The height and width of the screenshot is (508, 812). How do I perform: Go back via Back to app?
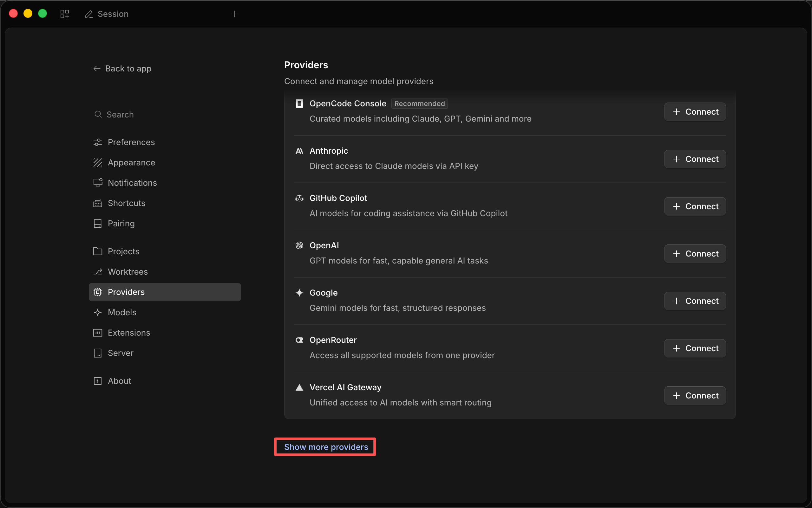tap(122, 69)
